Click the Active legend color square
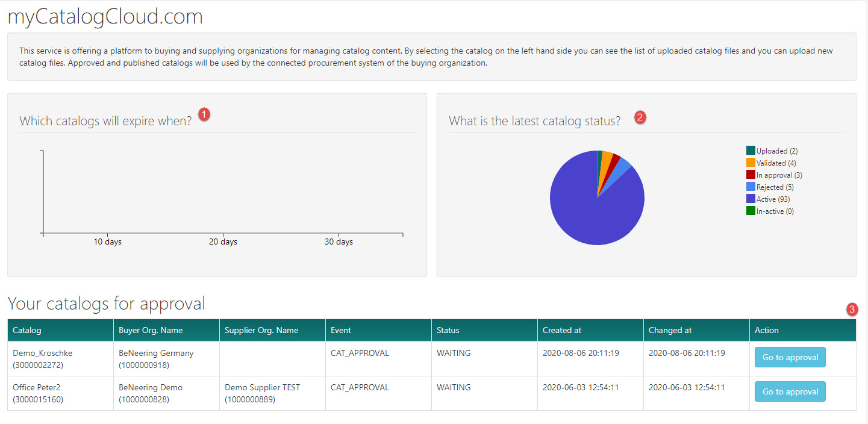The height and width of the screenshot is (424, 868). (751, 199)
